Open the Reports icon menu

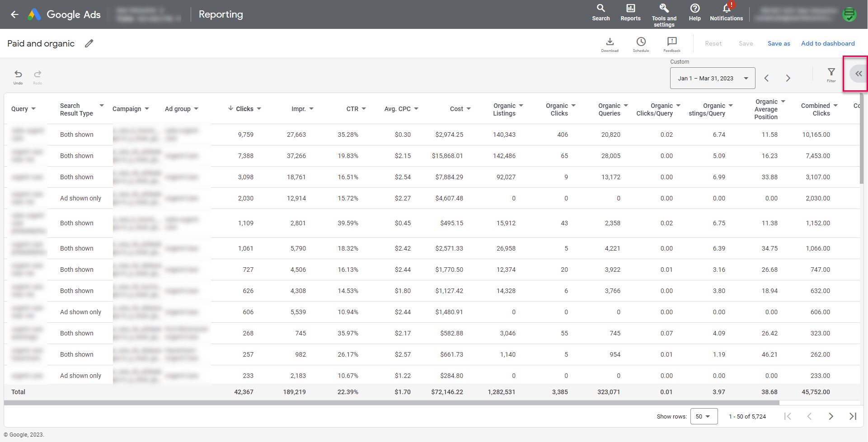(x=630, y=12)
